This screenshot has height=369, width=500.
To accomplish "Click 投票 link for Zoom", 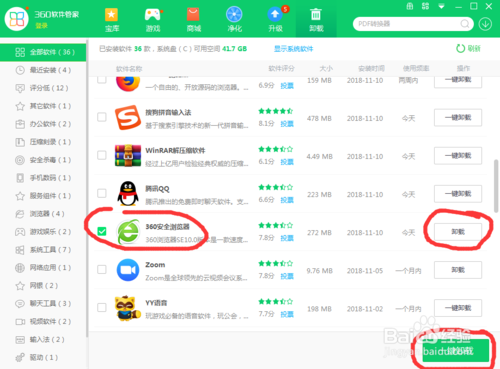I will tap(287, 276).
